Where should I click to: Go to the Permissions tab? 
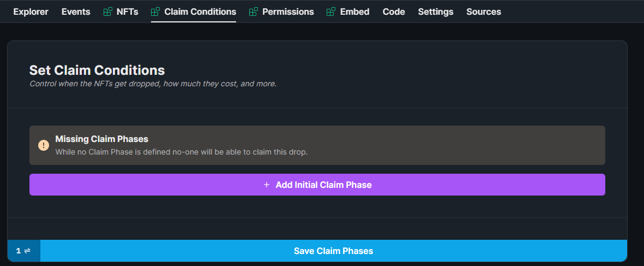pyautogui.click(x=288, y=12)
